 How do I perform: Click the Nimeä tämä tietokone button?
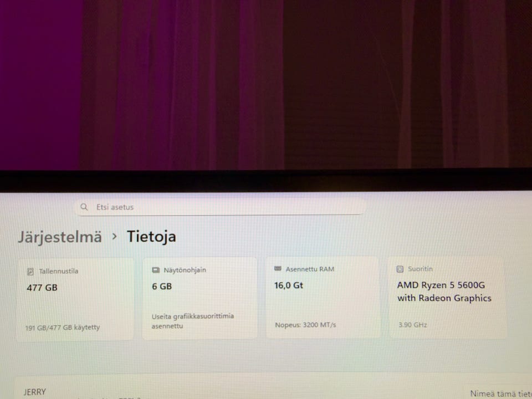501,393
